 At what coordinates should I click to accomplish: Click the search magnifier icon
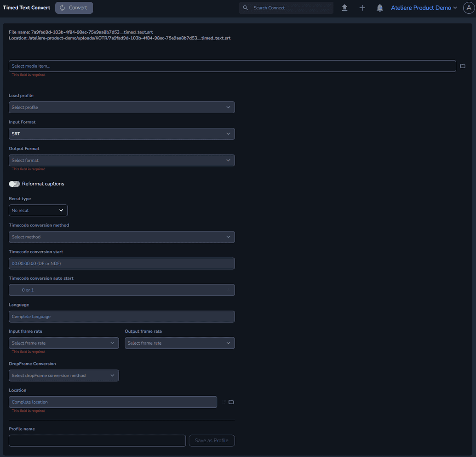[x=245, y=8]
